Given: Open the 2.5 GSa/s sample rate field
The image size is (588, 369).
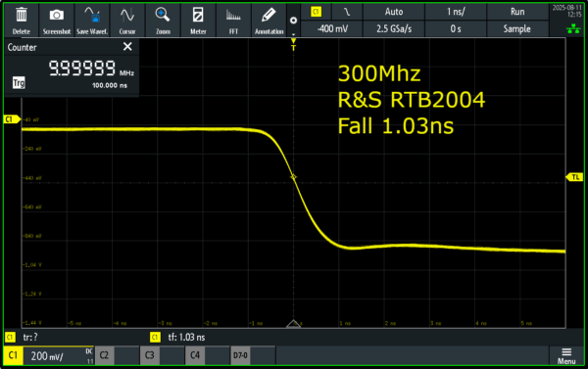Looking at the screenshot, I should (394, 28).
